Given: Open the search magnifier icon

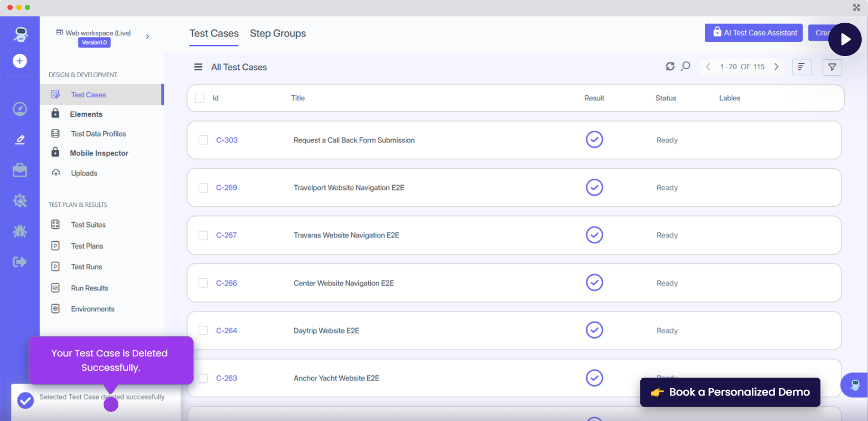Looking at the screenshot, I should click(686, 67).
